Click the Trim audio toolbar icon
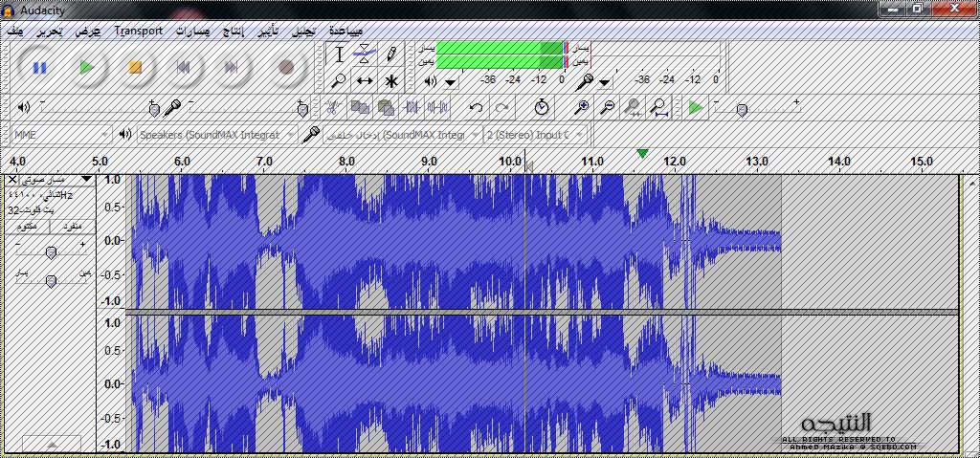Screen dimensions: 980x458 (412, 107)
